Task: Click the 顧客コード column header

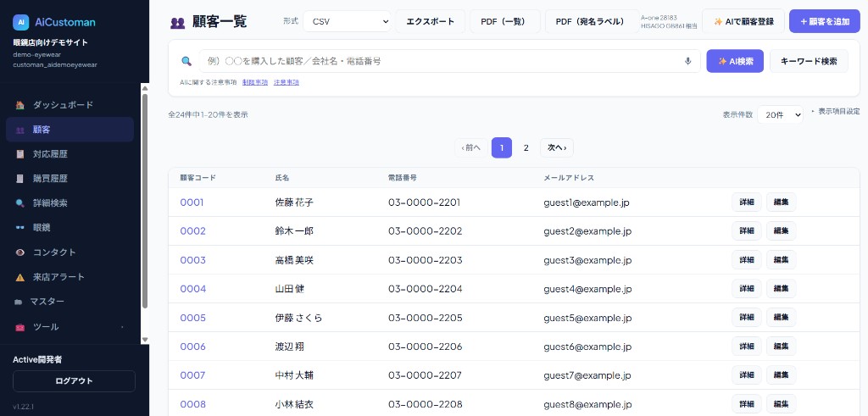Action: point(198,178)
